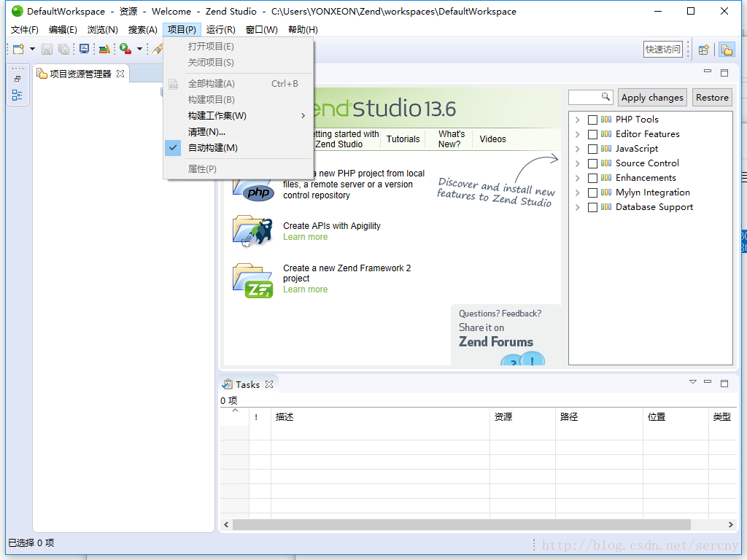Screen dimensions: 747x560
Task: Check the Editor Features checkbox
Action: click(x=592, y=134)
